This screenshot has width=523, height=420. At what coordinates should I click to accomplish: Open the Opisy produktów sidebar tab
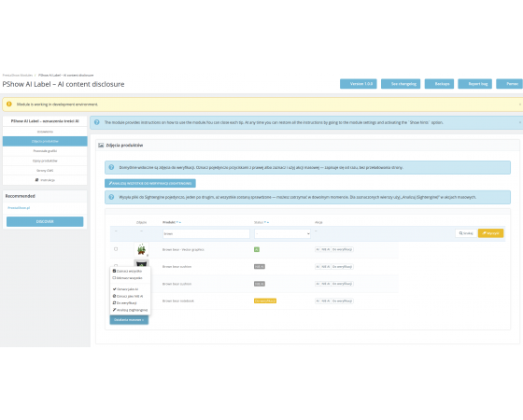coord(45,161)
